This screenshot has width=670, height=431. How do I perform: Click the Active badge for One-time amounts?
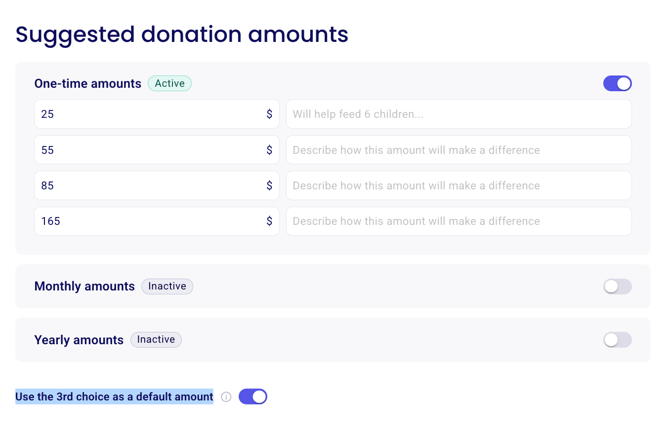tap(170, 84)
